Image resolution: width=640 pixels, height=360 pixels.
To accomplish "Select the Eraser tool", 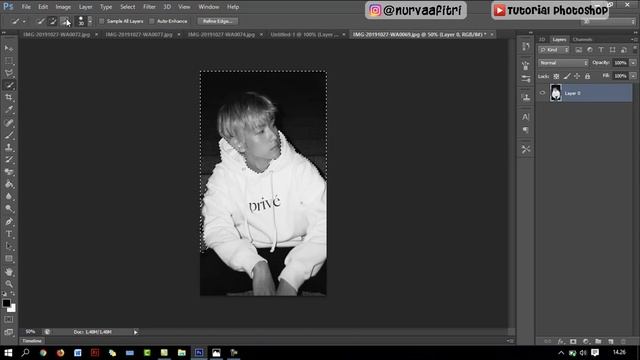I will pyautogui.click(x=9, y=172).
